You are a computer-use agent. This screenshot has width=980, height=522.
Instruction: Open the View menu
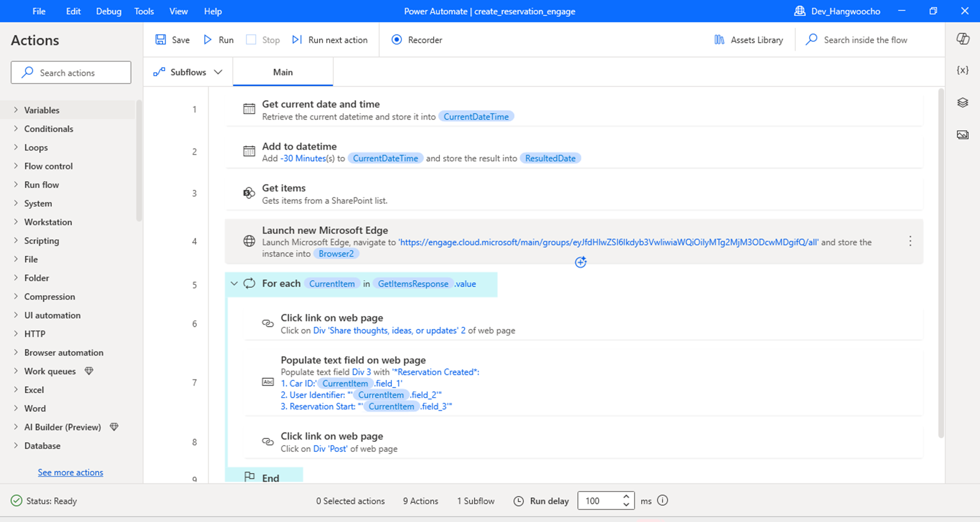click(x=178, y=11)
